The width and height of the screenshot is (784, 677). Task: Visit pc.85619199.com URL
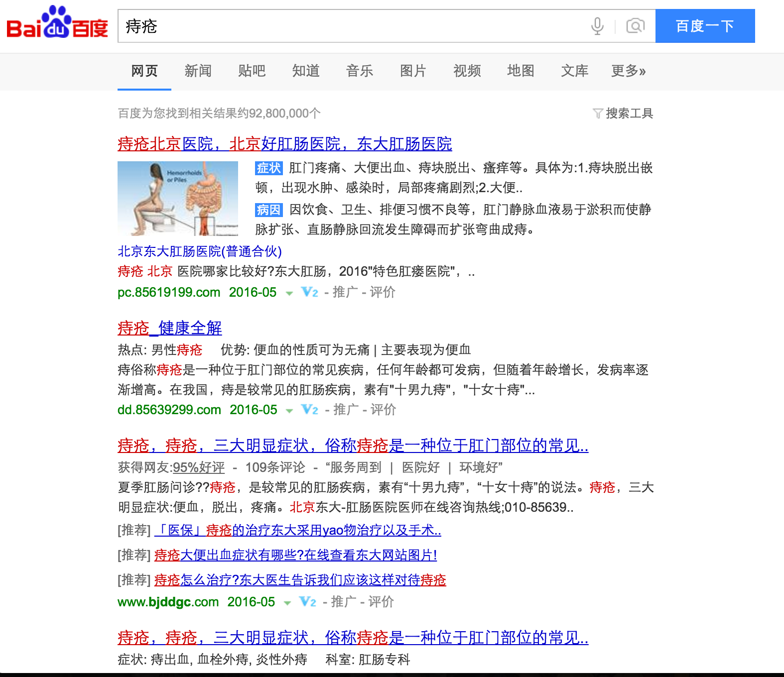[x=169, y=292]
